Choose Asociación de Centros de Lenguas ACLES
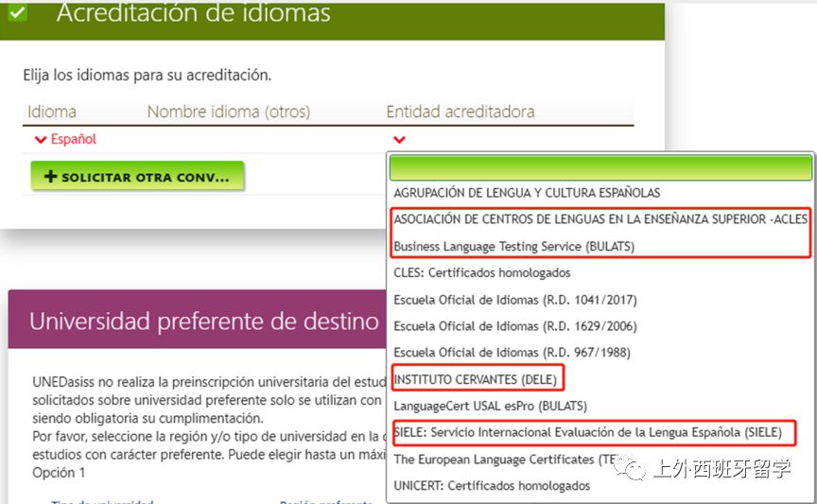The height and width of the screenshot is (504, 817). coord(600,219)
